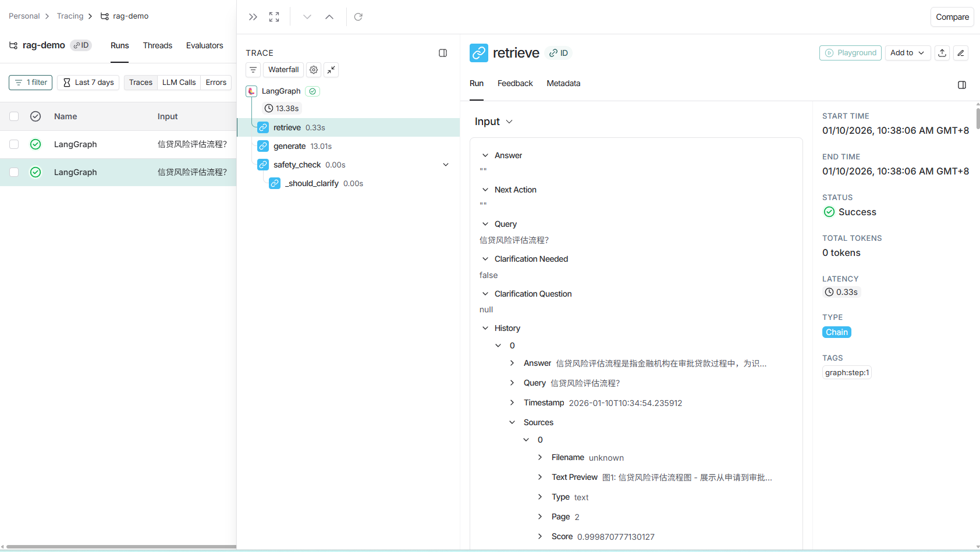This screenshot has width=980, height=552.
Task: Collapse the Input section
Action: [x=509, y=122]
